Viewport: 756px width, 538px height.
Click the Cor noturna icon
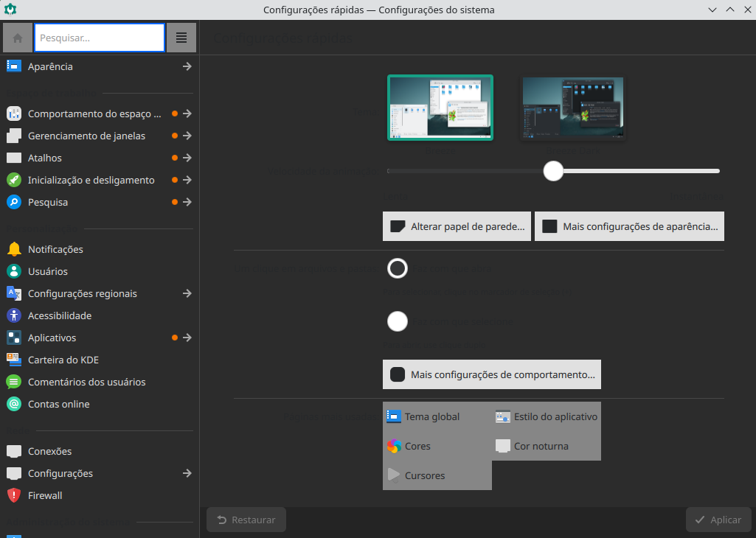coord(503,446)
